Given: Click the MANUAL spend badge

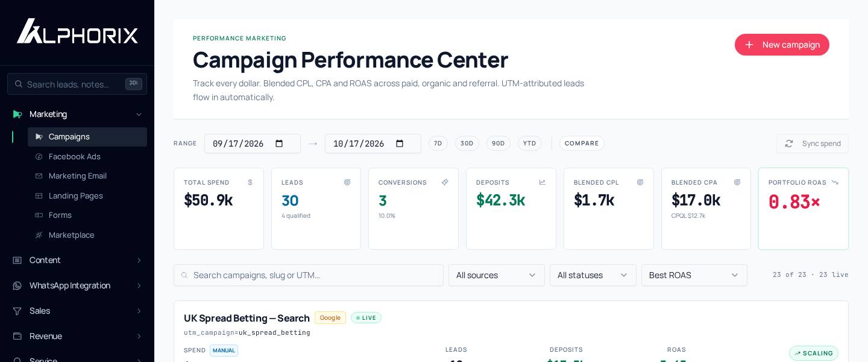Looking at the screenshot, I should point(224,351).
